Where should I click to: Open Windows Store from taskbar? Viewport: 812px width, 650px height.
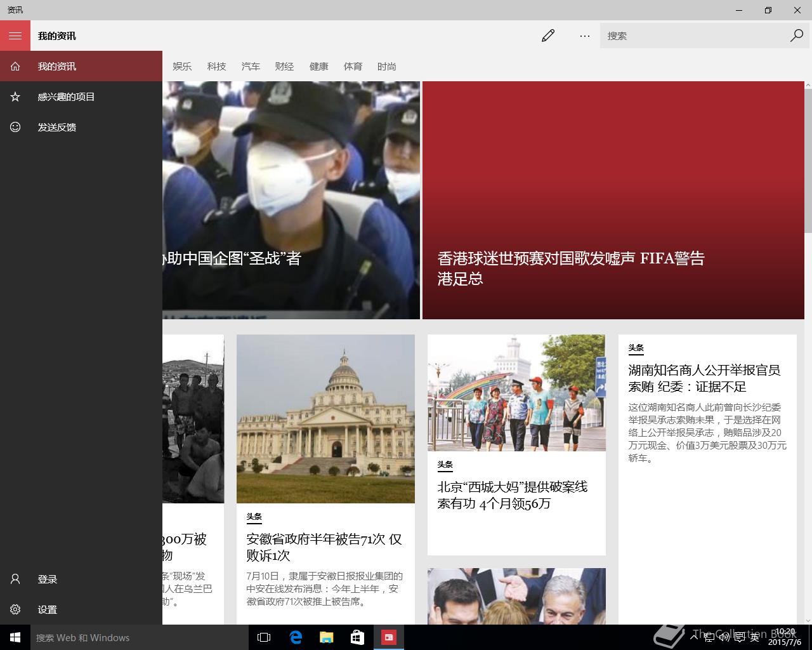pyautogui.click(x=358, y=637)
